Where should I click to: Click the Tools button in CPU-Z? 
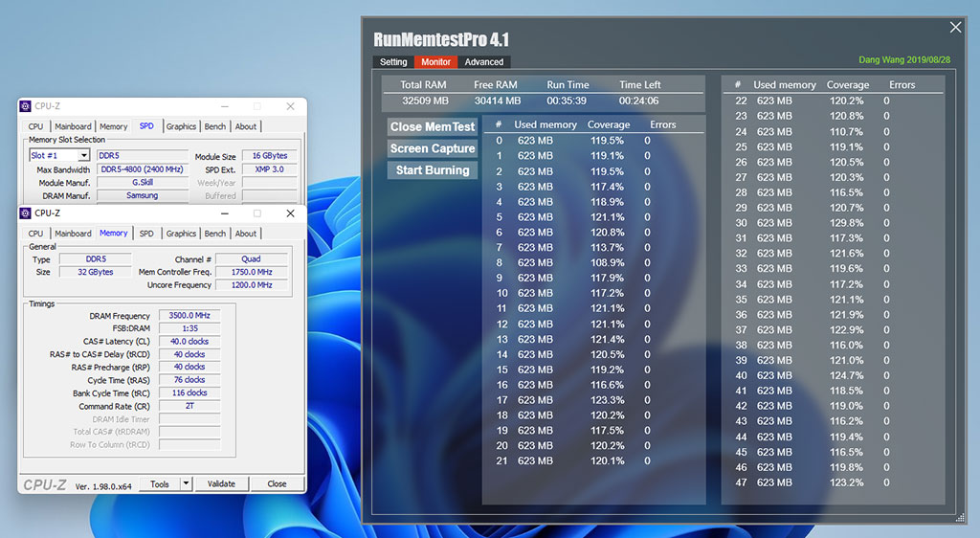pyautogui.click(x=160, y=483)
